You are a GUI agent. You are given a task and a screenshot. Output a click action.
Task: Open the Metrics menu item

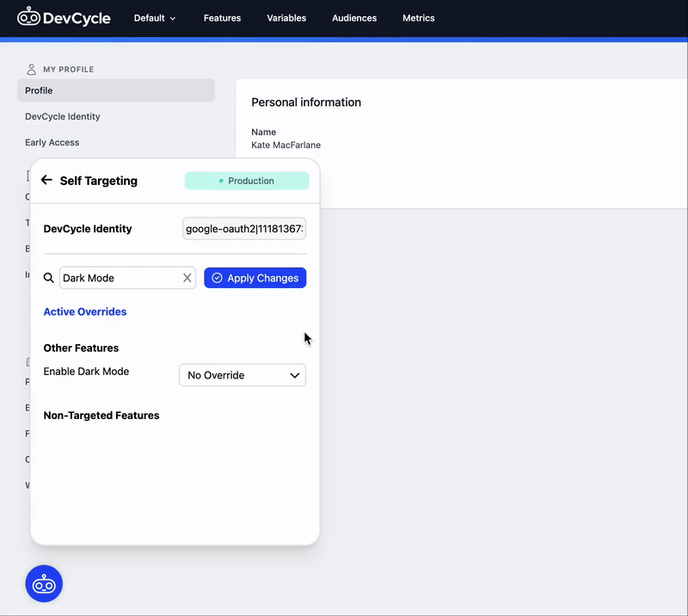point(419,17)
